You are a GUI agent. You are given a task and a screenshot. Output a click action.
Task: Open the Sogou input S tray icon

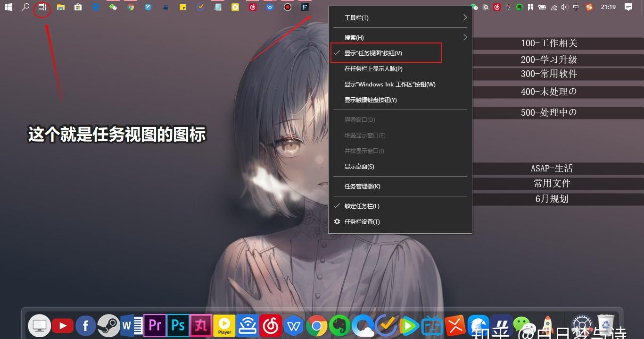[589, 7]
